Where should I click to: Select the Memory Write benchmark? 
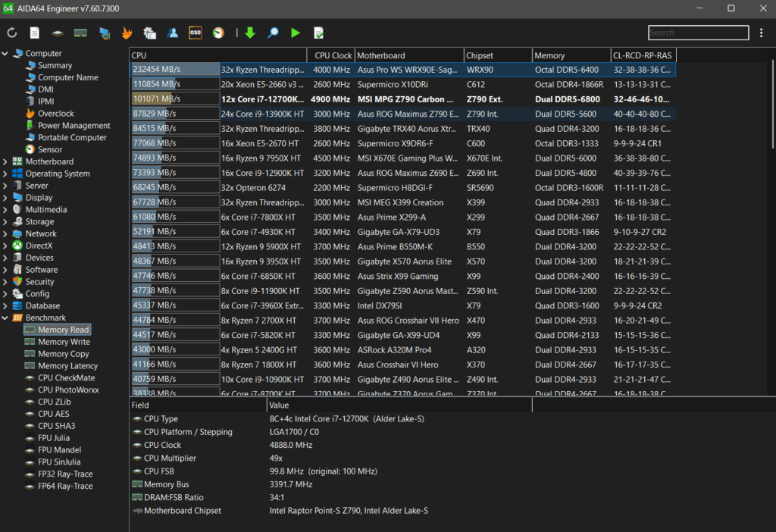coord(64,341)
